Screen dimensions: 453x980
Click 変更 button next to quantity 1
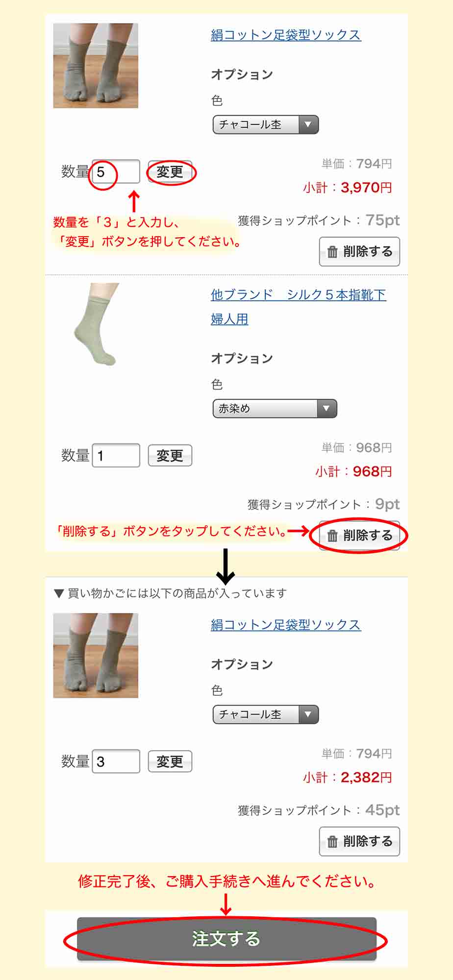pyautogui.click(x=170, y=456)
